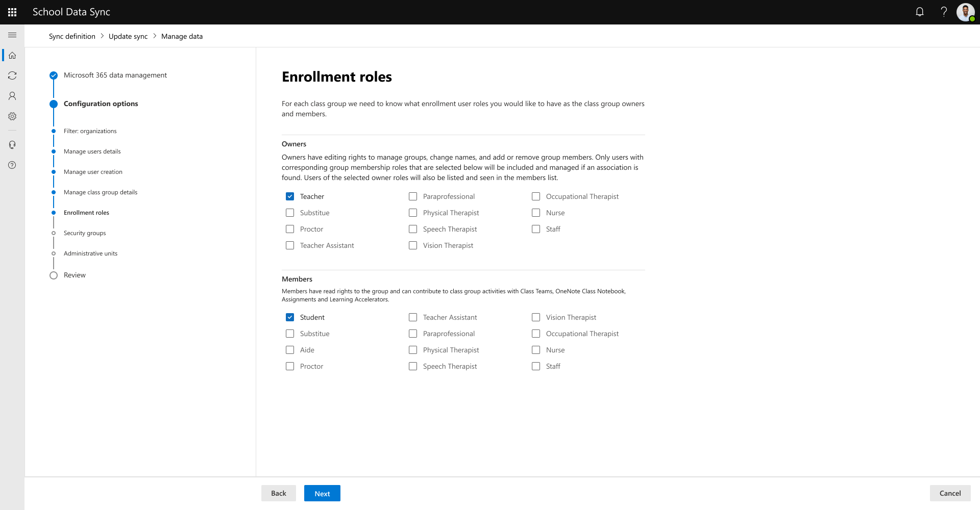The width and height of the screenshot is (980, 510).
Task: Open the Sync icon in left sidebar
Action: 12,75
